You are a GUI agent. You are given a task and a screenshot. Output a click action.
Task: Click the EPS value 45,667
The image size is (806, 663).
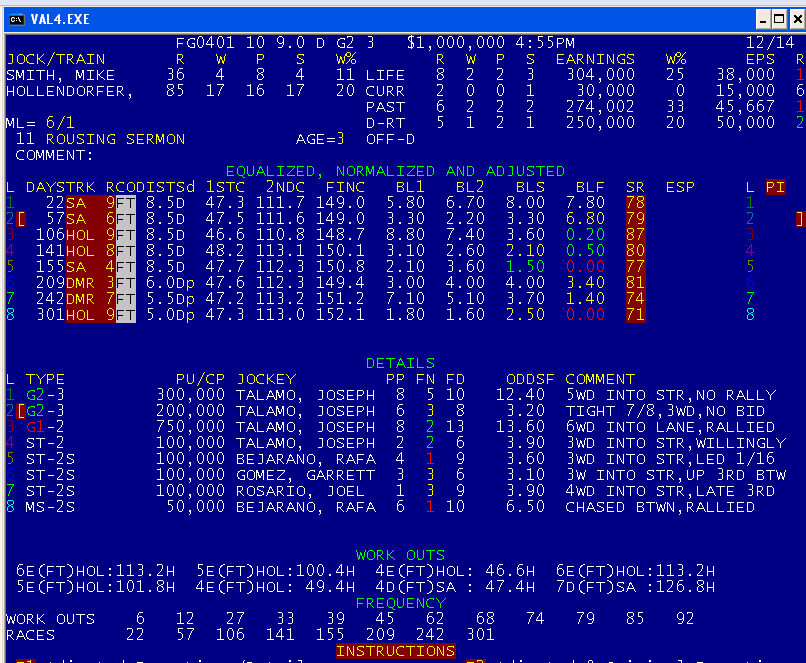pyautogui.click(x=745, y=107)
